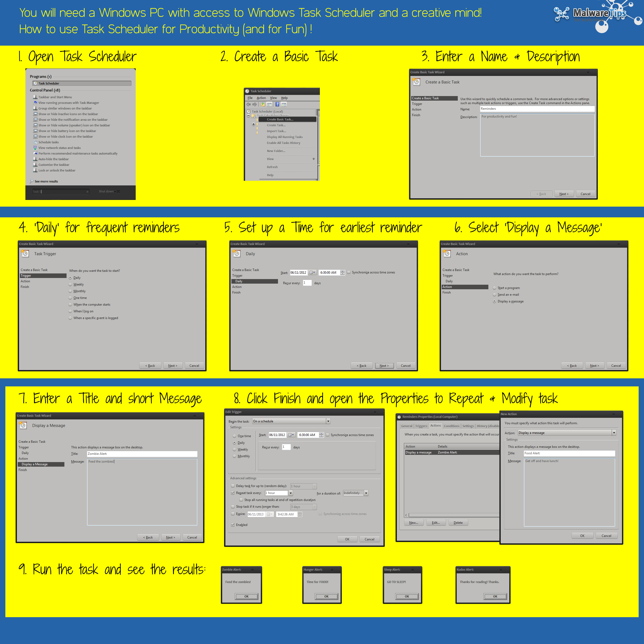Expand the for a duration of Indefinitely dropdown
644x644 pixels.
[366, 493]
